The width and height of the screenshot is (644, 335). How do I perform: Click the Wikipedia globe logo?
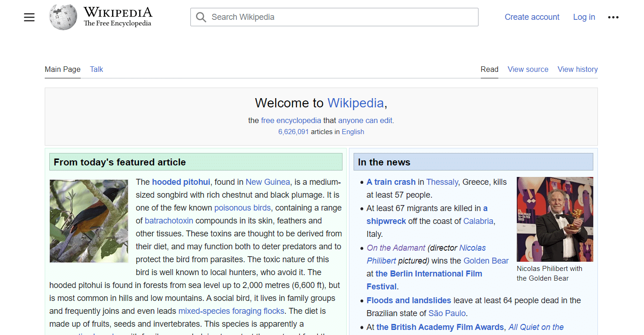(x=63, y=17)
